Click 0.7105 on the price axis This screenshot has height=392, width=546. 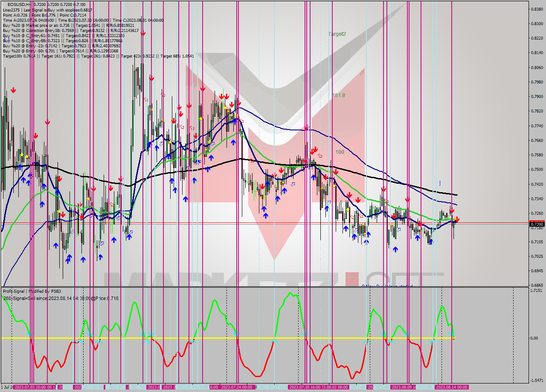(x=536, y=242)
